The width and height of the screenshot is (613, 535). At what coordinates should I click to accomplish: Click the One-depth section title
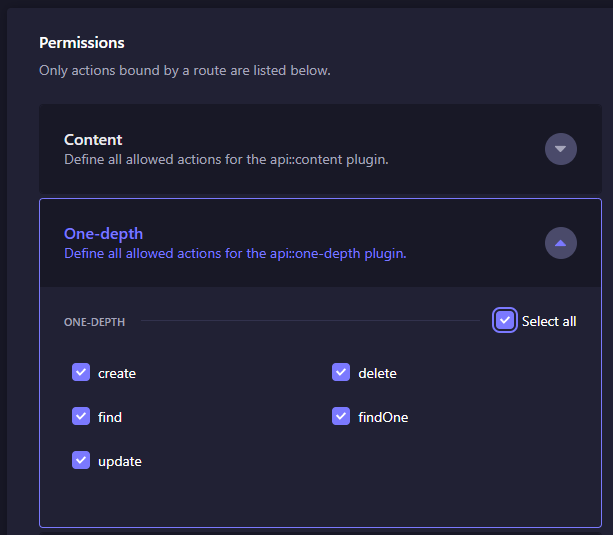pyautogui.click(x=104, y=234)
